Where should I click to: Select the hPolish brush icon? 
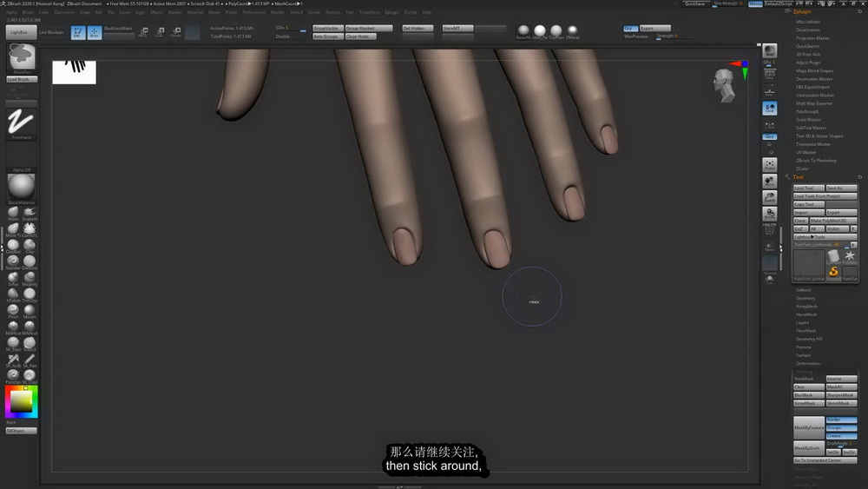[13, 294]
